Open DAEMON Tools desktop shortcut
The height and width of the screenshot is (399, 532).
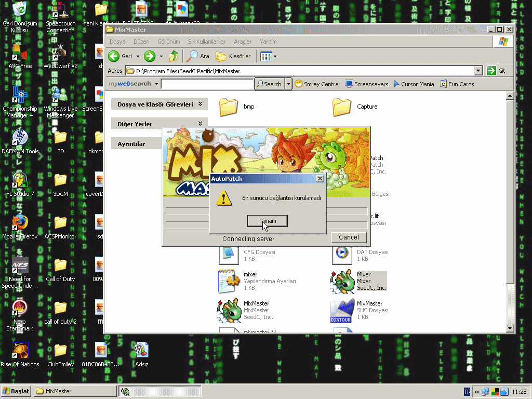[x=20, y=141]
